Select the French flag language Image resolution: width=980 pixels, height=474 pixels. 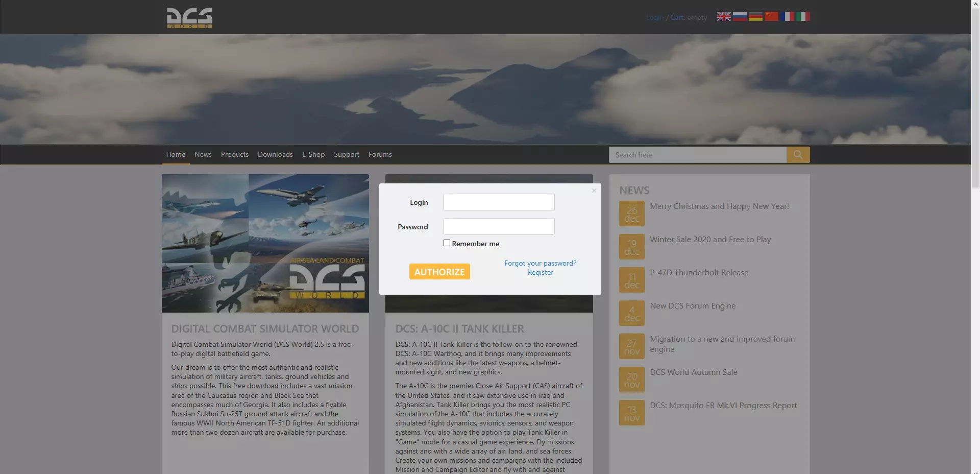tap(787, 17)
